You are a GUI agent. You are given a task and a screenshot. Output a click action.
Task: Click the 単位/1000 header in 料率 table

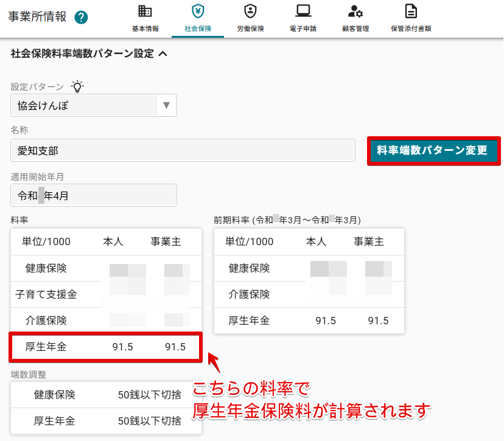coord(46,241)
